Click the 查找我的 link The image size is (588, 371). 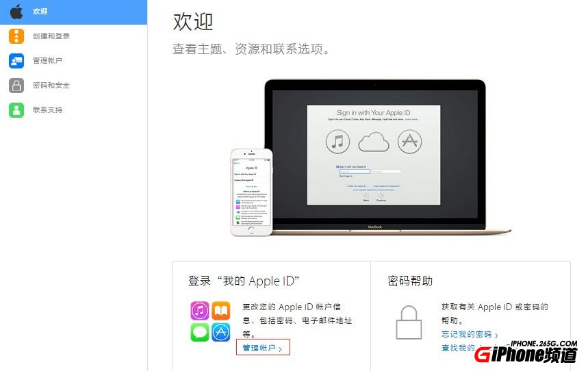(458, 348)
